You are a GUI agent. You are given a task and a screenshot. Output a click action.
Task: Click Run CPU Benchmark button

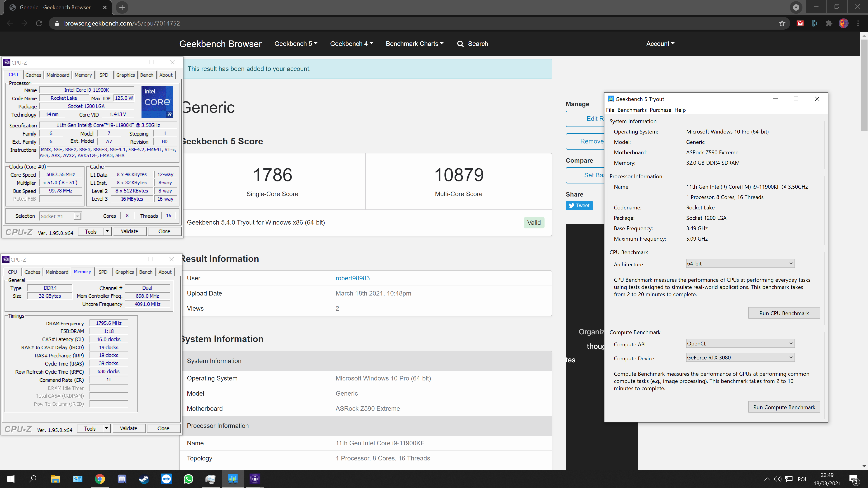point(784,313)
